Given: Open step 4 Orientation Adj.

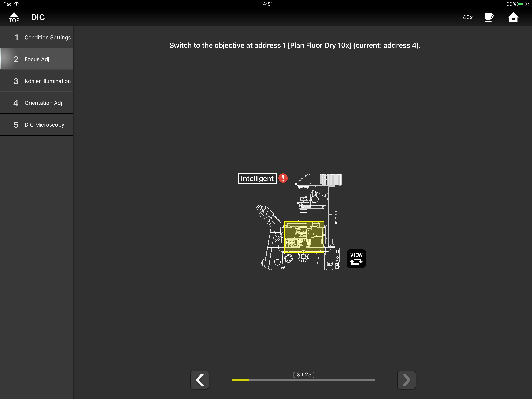Looking at the screenshot, I should (36, 103).
